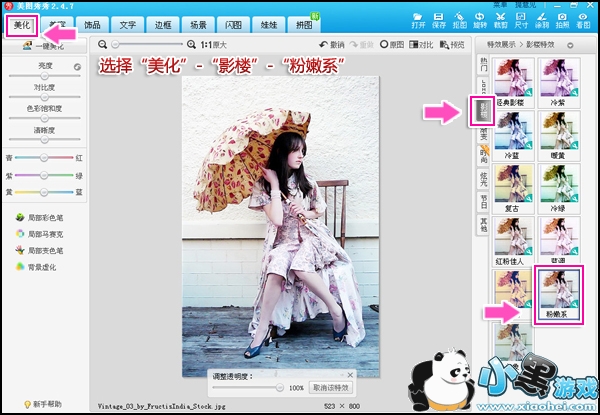The width and height of the screenshot is (600, 415).
Task: Switch to the 娃娃 tab
Action: tap(269, 25)
